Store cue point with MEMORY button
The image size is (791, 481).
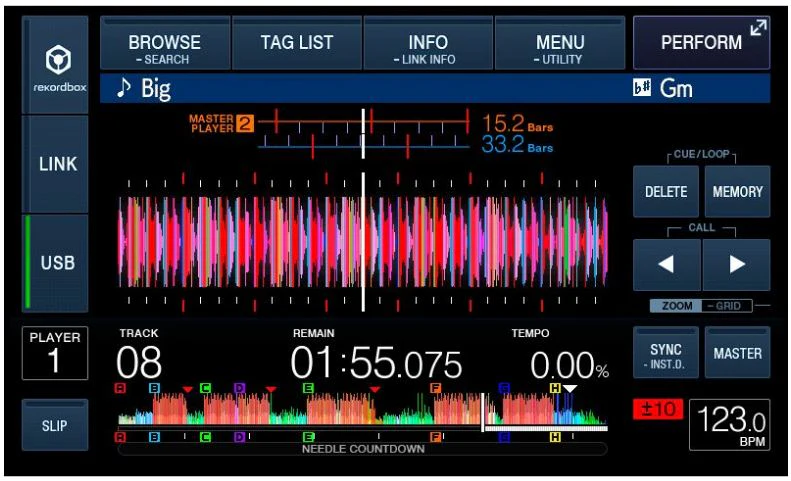coord(737,192)
